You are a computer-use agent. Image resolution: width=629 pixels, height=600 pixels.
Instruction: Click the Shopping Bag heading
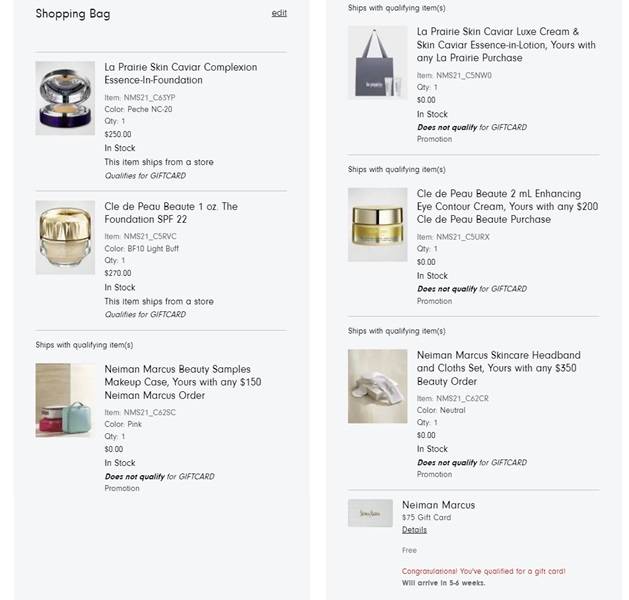(73, 14)
